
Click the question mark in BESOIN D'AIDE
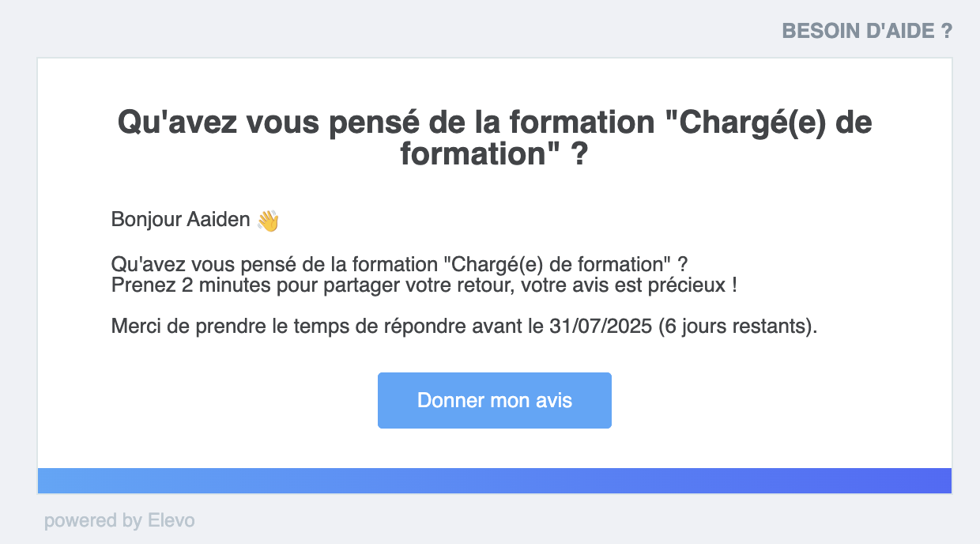tap(947, 31)
